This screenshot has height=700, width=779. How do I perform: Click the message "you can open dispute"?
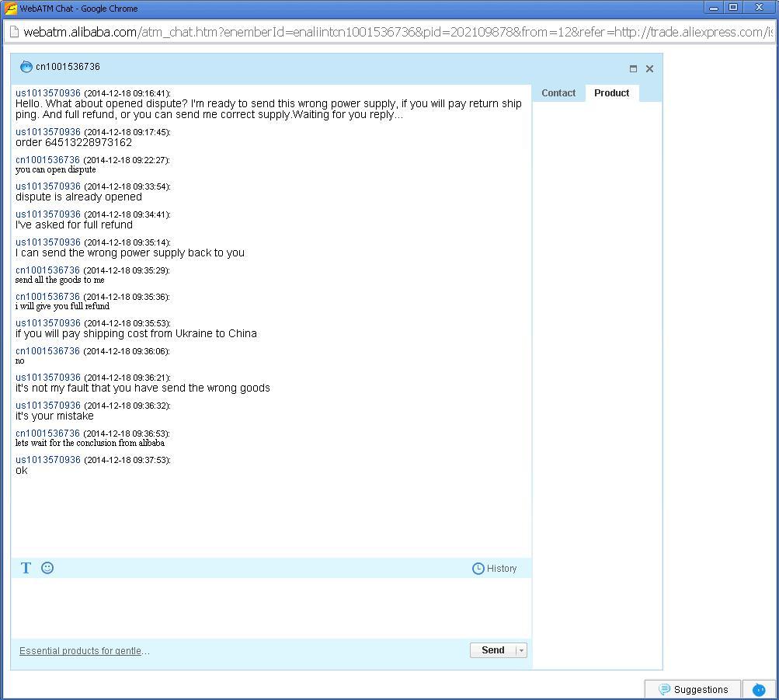pos(56,169)
